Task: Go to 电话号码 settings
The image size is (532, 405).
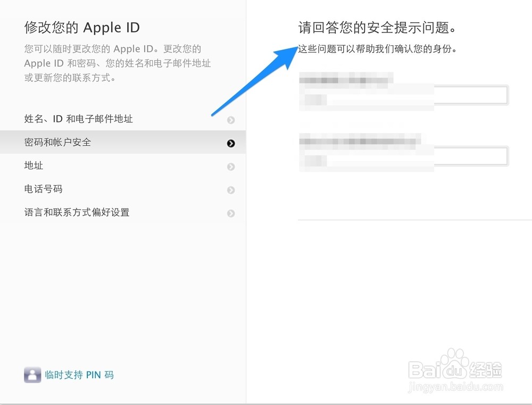Action: tap(123, 189)
